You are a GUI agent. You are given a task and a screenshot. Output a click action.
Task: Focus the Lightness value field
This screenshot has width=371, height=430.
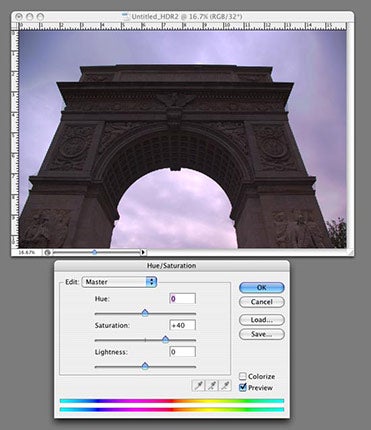[x=182, y=352]
